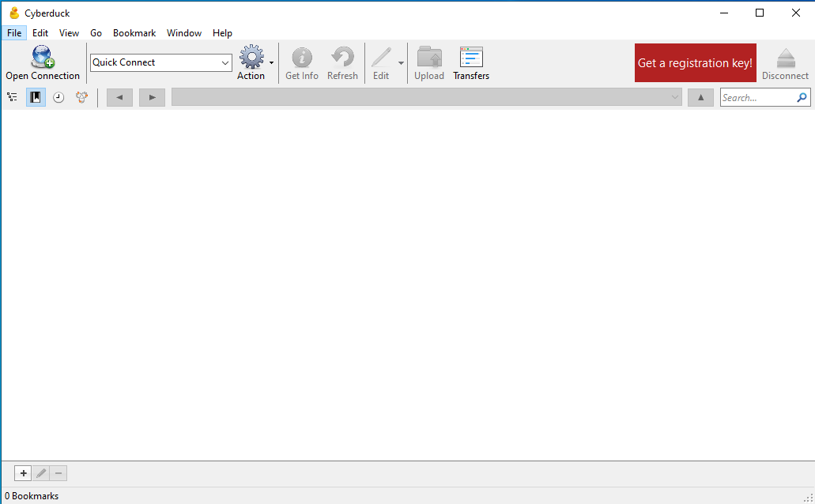Open the Action gear menu
Image resolution: width=815 pixels, height=504 pixels.
pos(251,57)
